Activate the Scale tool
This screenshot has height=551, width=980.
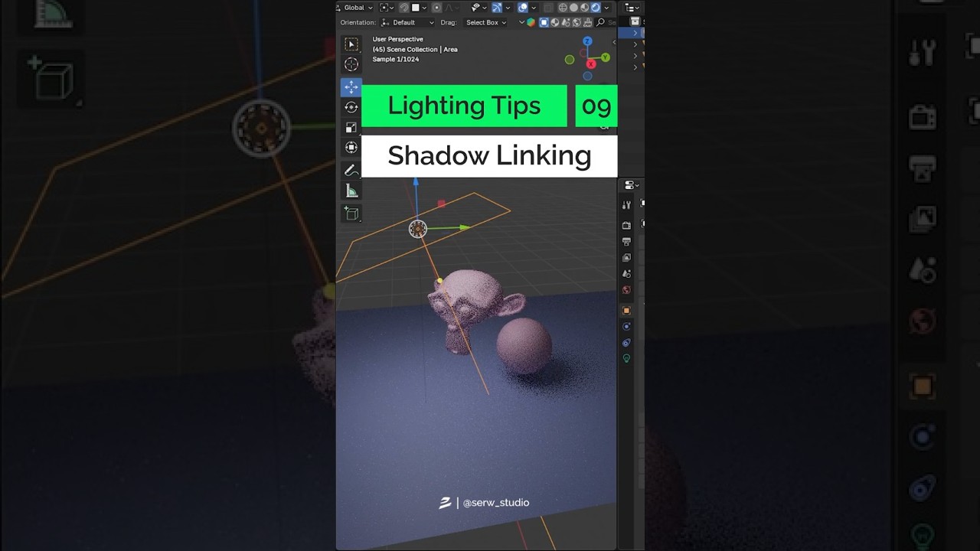pyautogui.click(x=351, y=127)
